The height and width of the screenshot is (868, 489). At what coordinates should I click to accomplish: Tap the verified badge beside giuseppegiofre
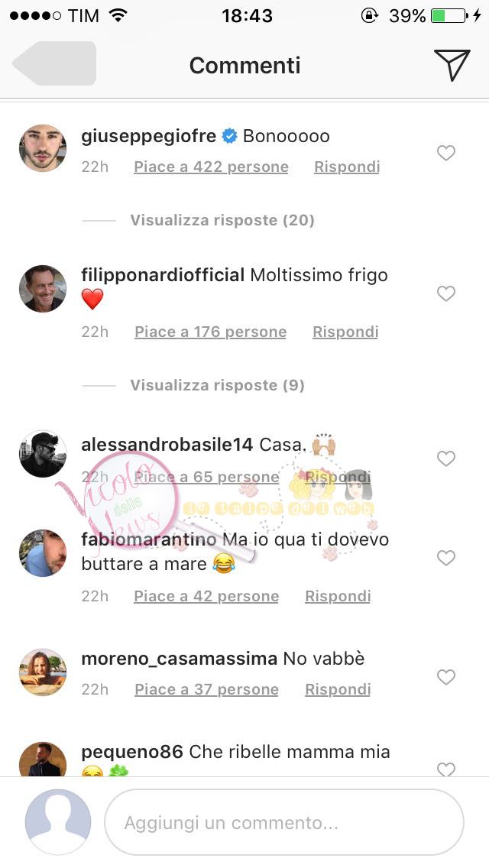[229, 136]
